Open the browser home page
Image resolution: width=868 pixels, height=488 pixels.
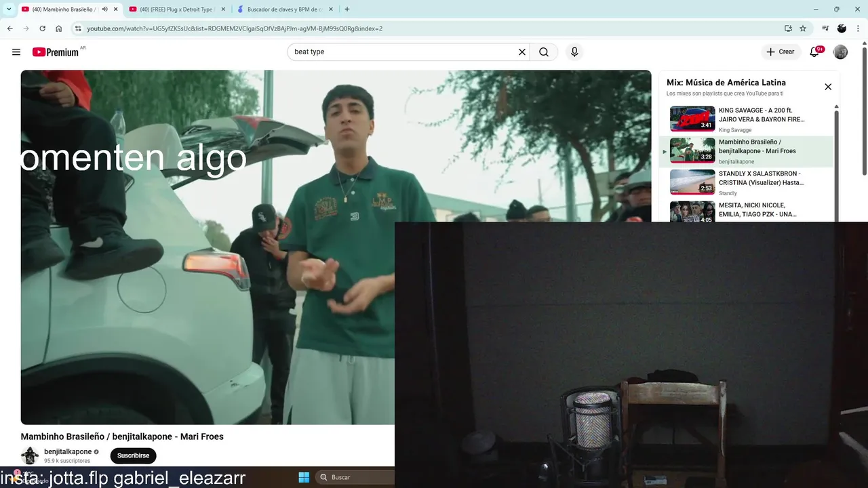coord(59,28)
